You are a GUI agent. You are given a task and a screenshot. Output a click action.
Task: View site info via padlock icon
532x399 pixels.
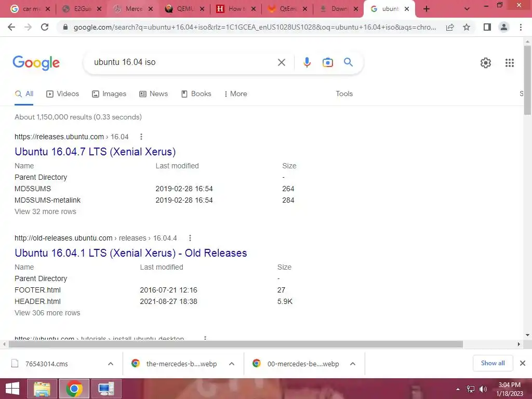pyautogui.click(x=65, y=27)
